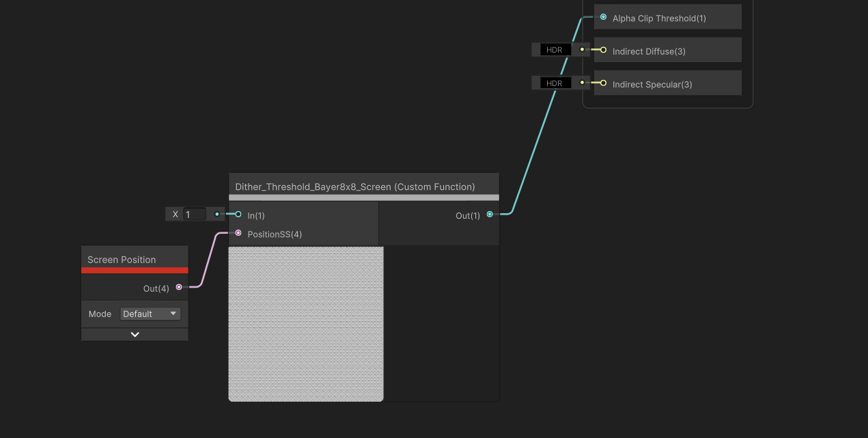The width and height of the screenshot is (868, 438).
Task: Click the Indirect Diffuse input port circle
Action: [x=603, y=50]
